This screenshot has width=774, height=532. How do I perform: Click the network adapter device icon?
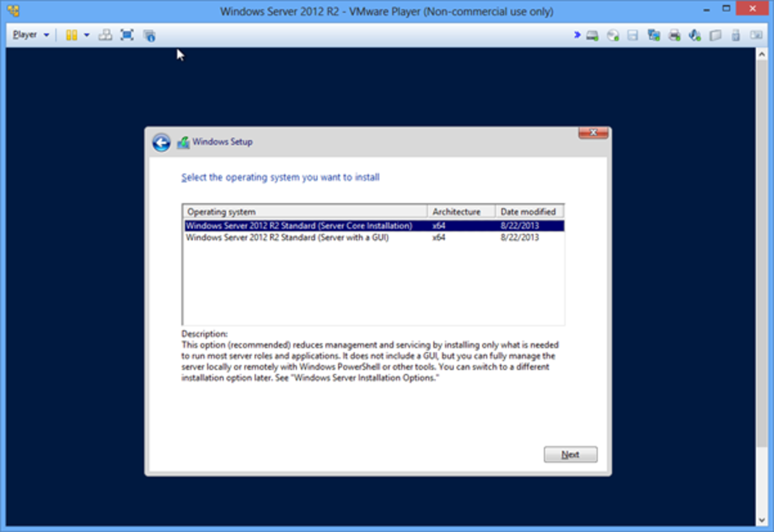click(x=653, y=35)
